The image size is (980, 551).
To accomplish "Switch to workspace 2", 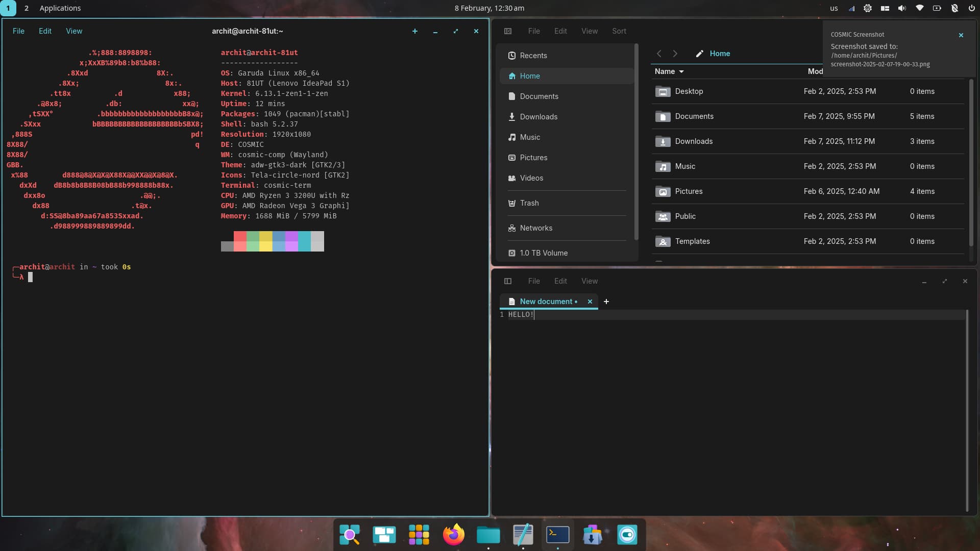I will pyautogui.click(x=27, y=8).
